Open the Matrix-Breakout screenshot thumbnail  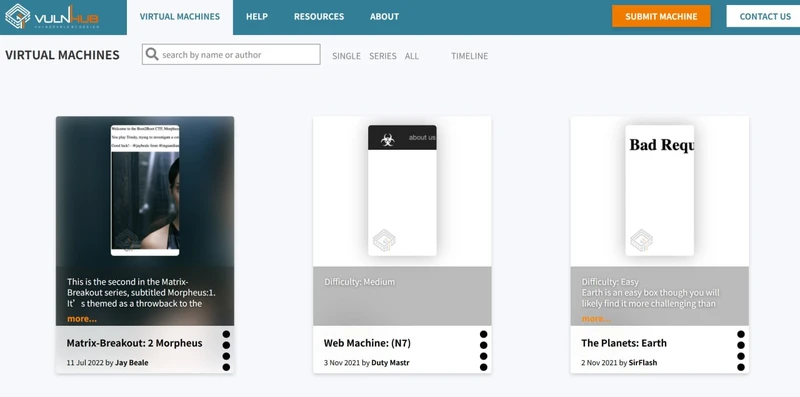tap(145, 190)
